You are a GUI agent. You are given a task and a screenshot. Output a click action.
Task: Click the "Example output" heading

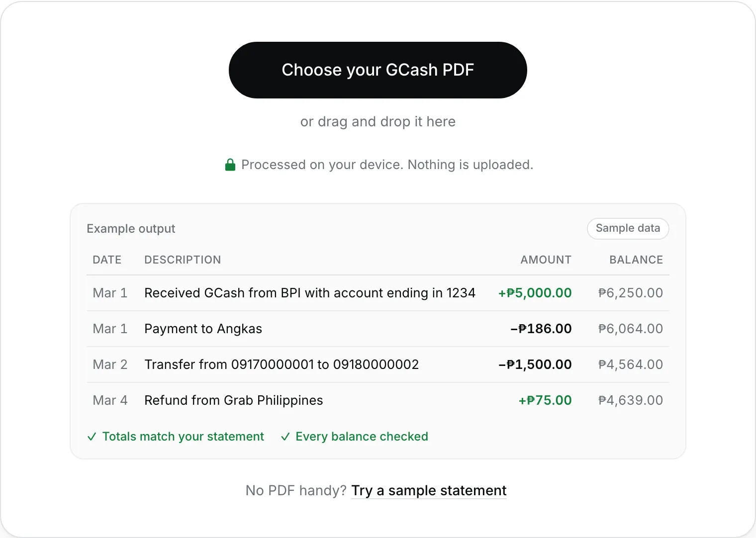point(131,229)
